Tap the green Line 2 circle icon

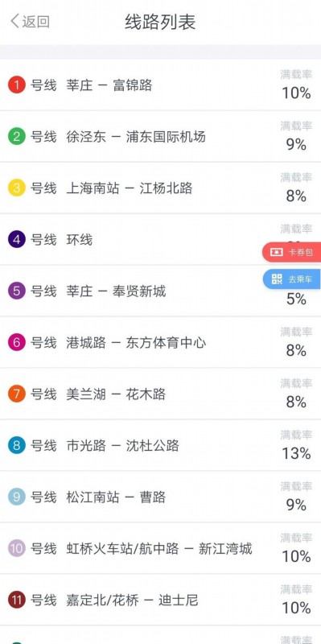(17, 136)
